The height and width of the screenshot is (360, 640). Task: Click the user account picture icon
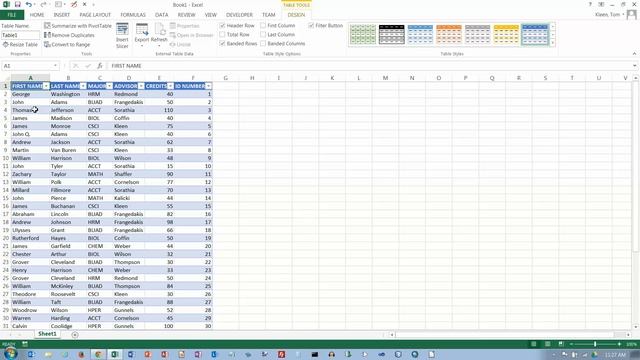[631, 15]
